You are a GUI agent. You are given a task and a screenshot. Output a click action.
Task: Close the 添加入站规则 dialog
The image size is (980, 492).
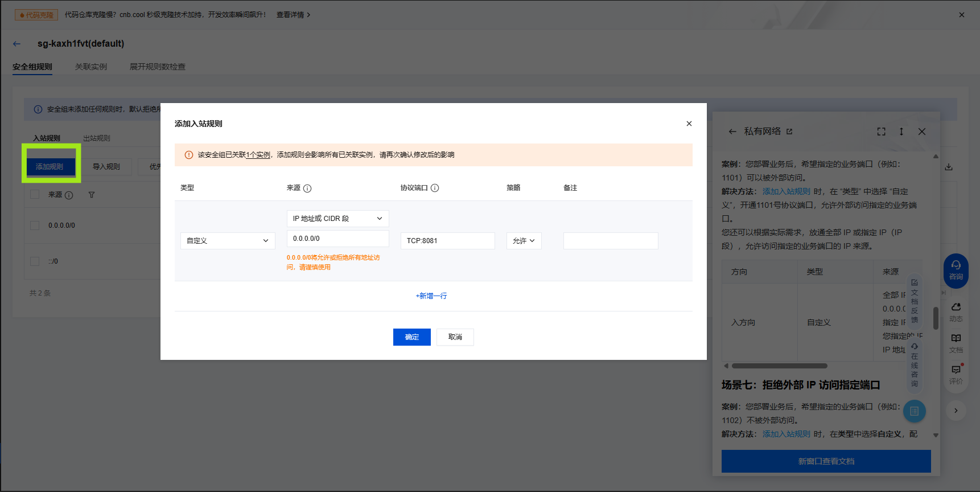point(689,124)
